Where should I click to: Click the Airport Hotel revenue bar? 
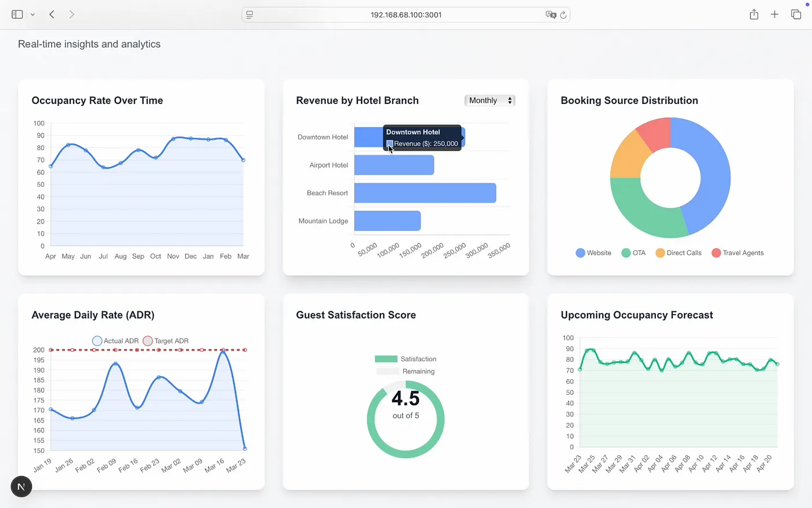(x=394, y=165)
